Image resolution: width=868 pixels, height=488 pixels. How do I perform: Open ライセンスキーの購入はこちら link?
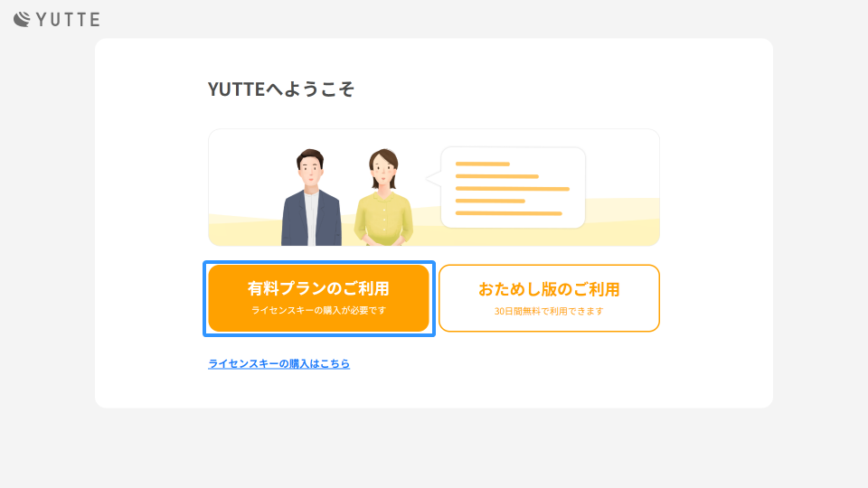pyautogui.click(x=279, y=363)
